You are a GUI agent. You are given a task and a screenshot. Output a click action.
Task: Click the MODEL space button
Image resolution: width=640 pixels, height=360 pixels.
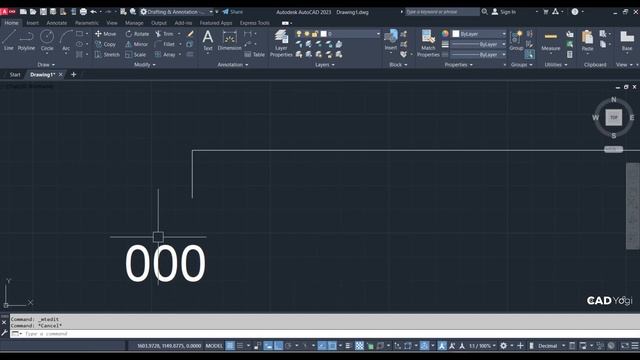point(214,346)
